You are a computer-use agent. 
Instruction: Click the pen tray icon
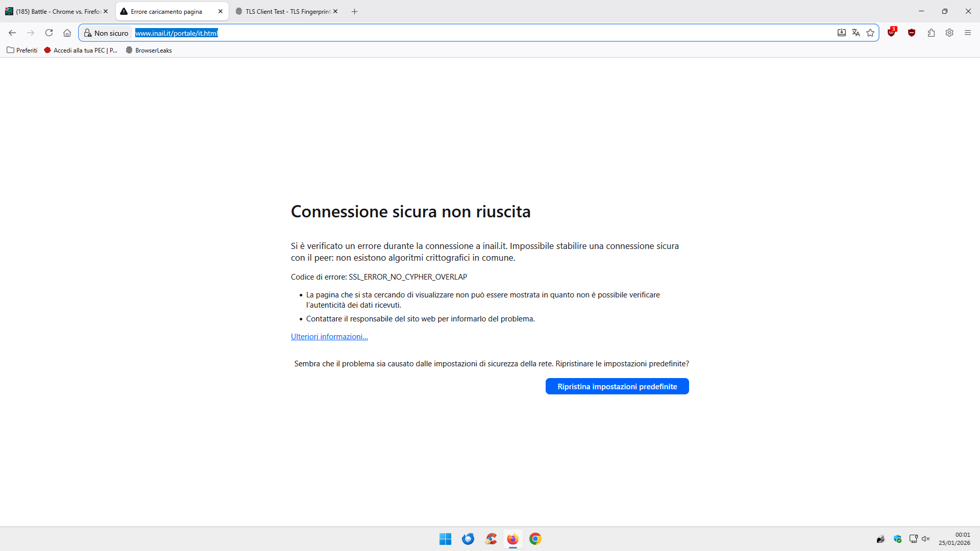click(880, 539)
